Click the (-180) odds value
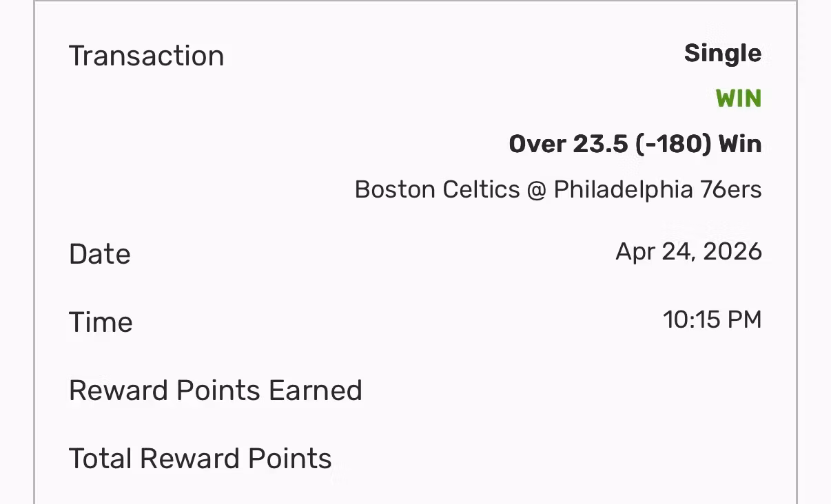 (671, 145)
